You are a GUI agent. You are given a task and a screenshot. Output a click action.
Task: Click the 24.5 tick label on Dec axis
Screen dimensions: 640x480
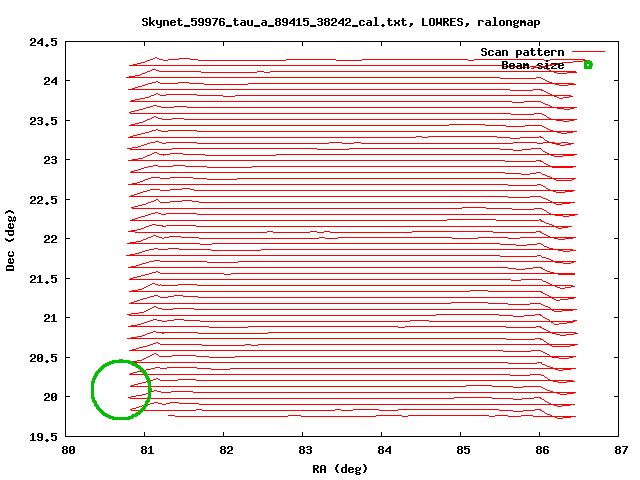43,42
